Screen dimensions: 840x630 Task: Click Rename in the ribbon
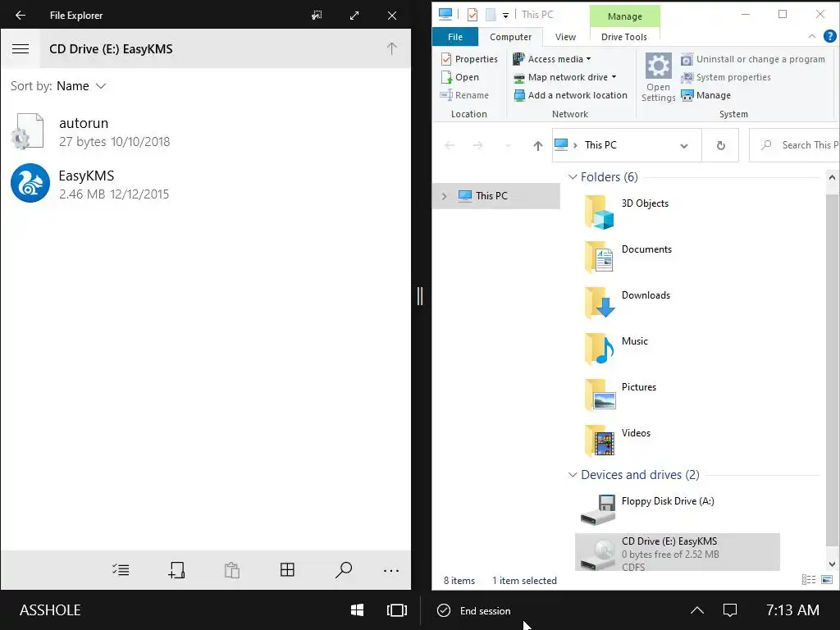click(464, 95)
